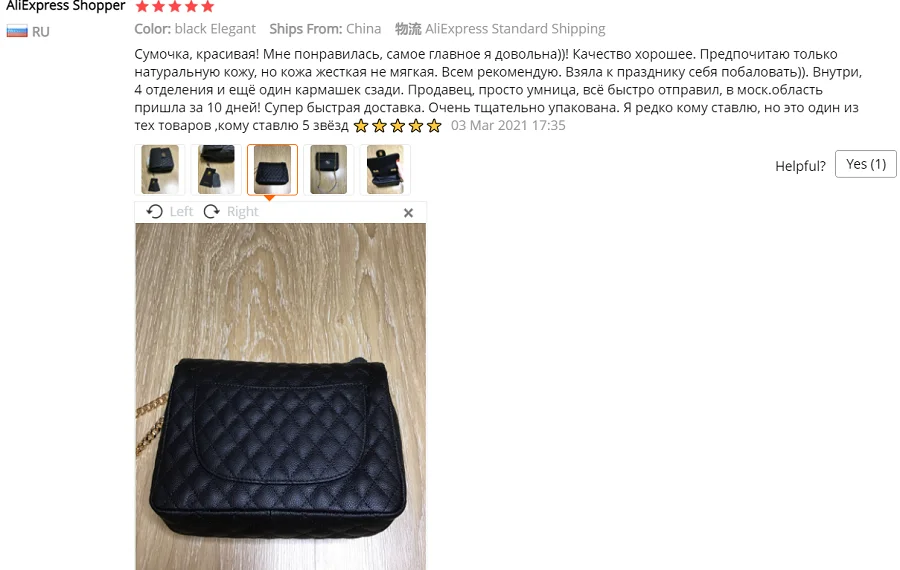900x570 pixels.
Task: Click AliExpress Standard Shipping label
Action: click(x=515, y=29)
